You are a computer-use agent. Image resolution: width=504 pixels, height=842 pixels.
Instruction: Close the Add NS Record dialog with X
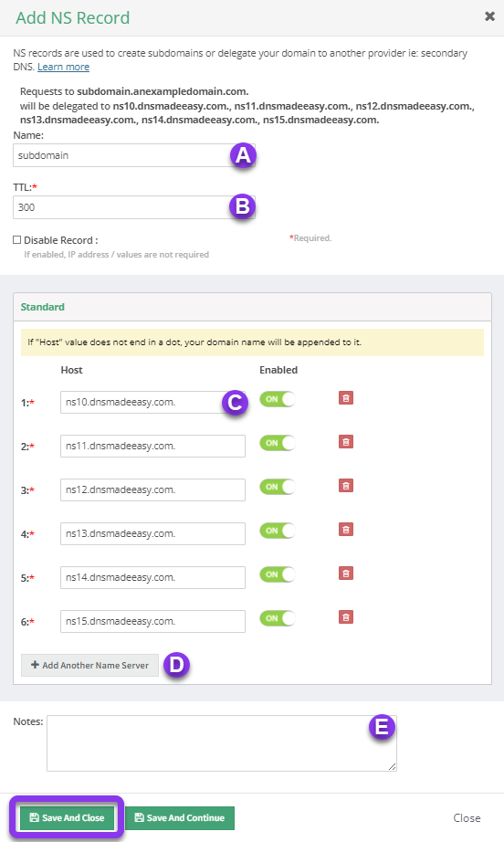(489, 16)
